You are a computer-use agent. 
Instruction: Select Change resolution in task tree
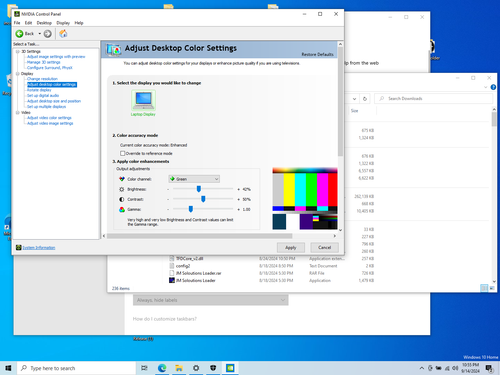pyautogui.click(x=42, y=79)
